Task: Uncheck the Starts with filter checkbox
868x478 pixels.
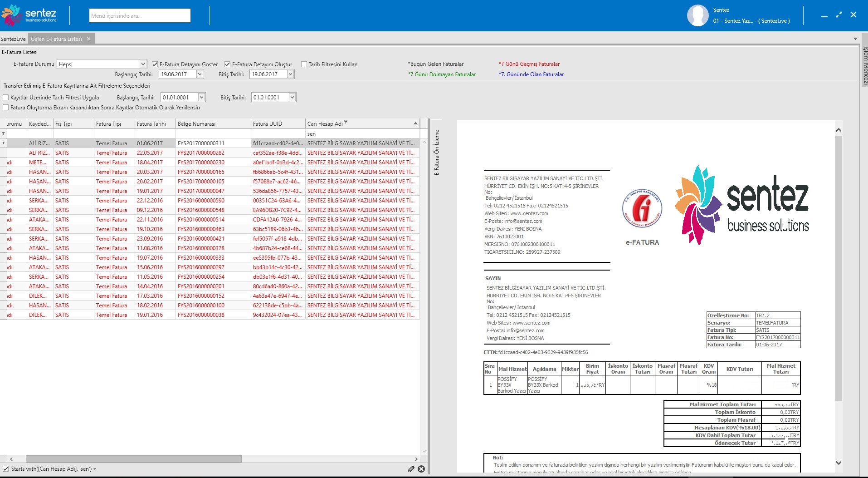Action: [5, 469]
